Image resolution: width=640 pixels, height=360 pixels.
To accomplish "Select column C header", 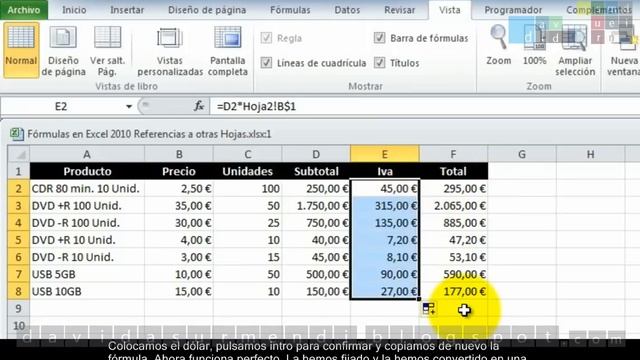I will (247, 154).
